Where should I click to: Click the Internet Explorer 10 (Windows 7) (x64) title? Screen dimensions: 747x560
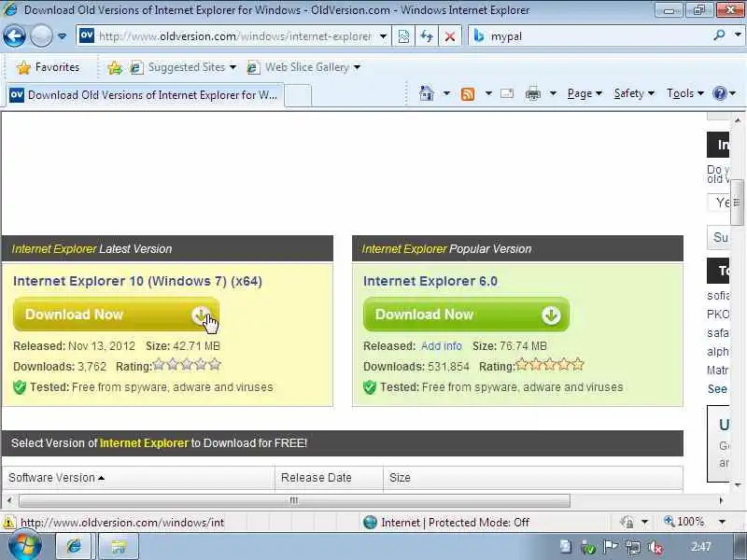click(x=137, y=281)
